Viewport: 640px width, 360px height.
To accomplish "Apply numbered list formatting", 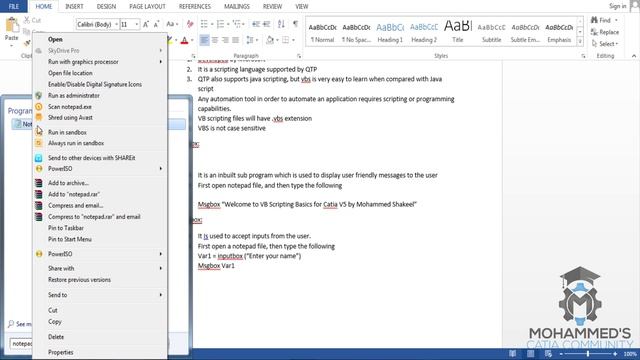I will [222, 24].
